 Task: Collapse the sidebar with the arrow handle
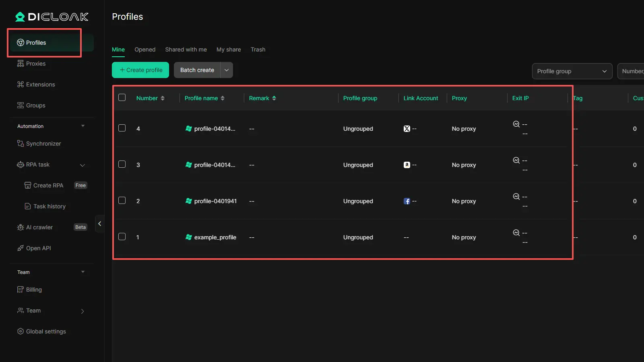[x=99, y=224]
